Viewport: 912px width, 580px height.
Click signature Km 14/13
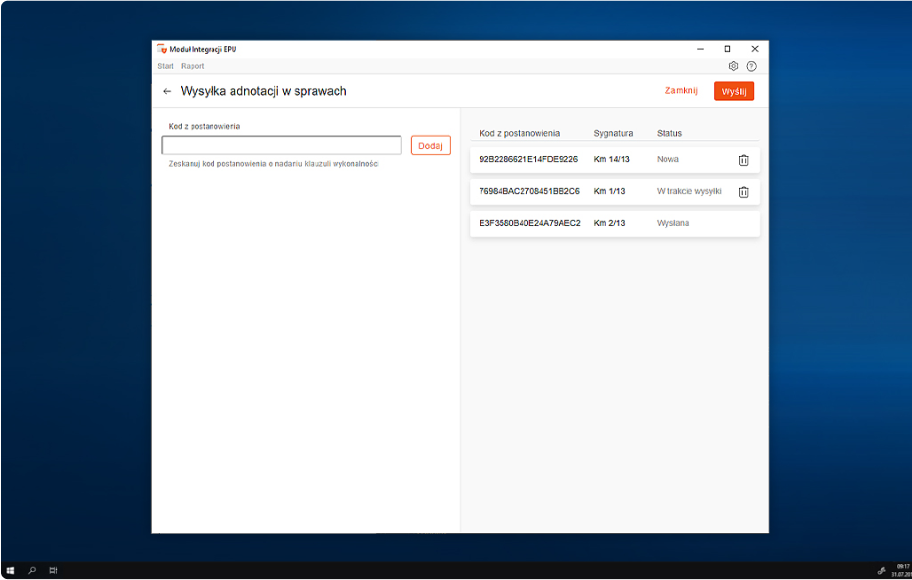click(x=611, y=159)
